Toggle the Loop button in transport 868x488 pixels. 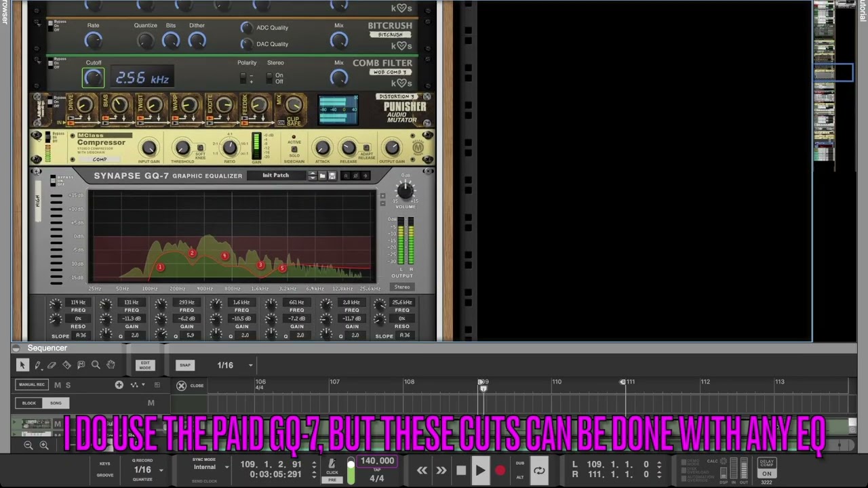(x=539, y=470)
